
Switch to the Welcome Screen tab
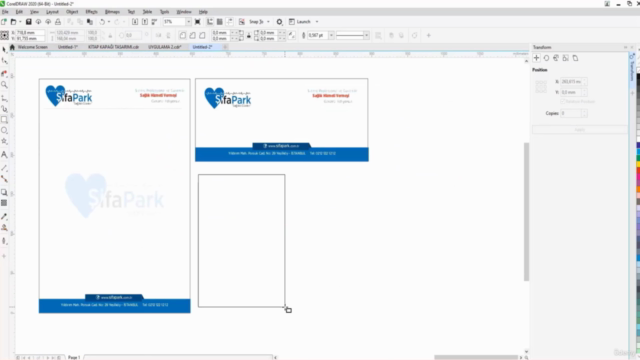32,47
